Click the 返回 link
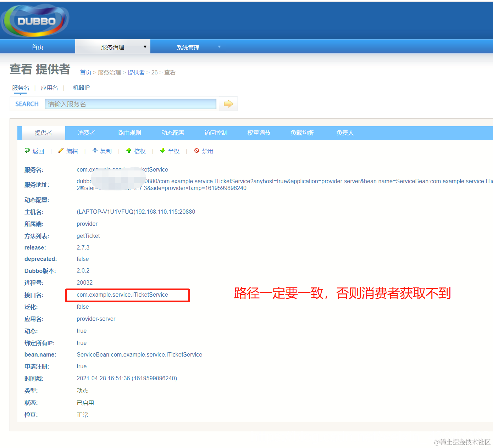This screenshot has width=493, height=448. (38, 151)
